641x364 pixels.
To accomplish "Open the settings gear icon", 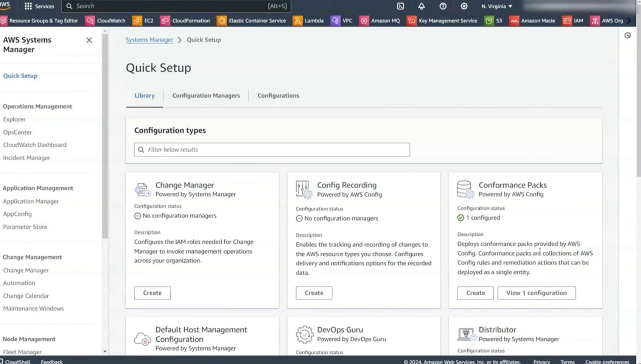I will 464,6.
